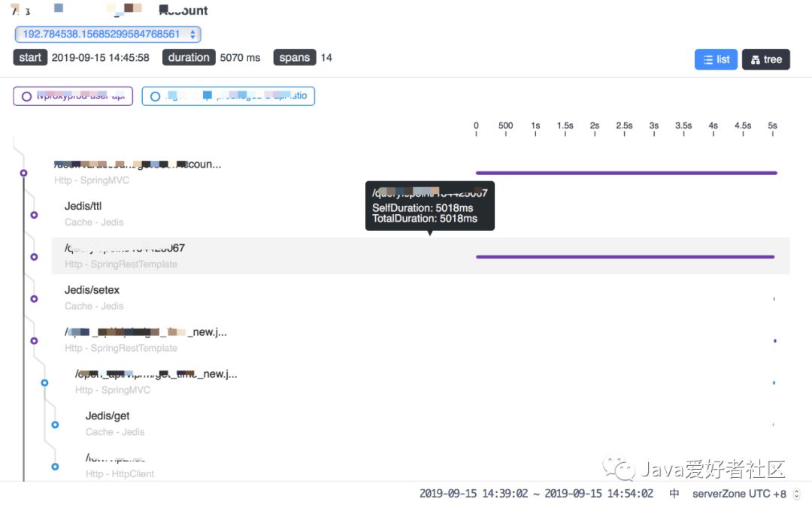This screenshot has height=505, width=812.
Task: Click the Cache - Jedis label under Jedis/get
Action: click(115, 432)
